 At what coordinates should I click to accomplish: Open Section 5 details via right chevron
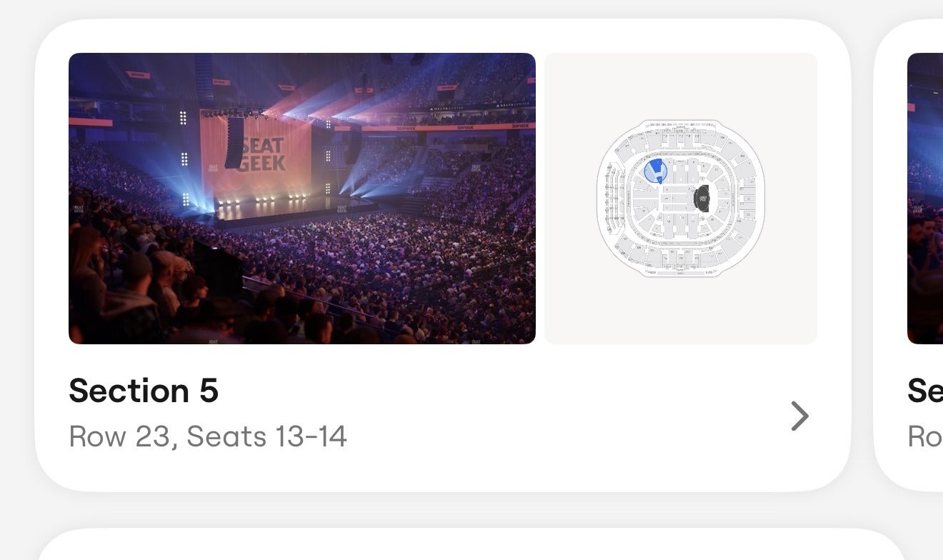point(800,416)
